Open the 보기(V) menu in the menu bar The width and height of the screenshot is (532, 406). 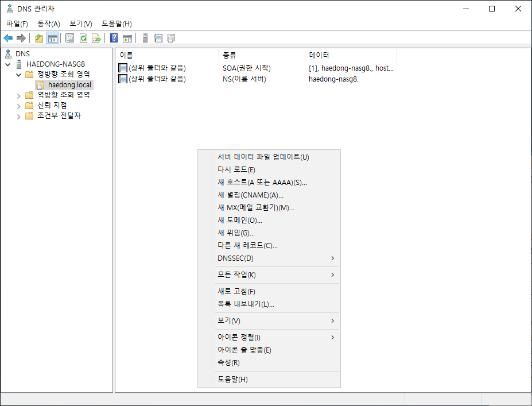(81, 24)
